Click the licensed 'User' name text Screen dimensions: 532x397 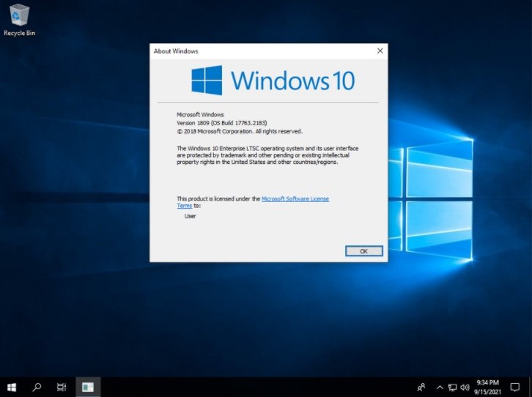pyautogui.click(x=190, y=216)
